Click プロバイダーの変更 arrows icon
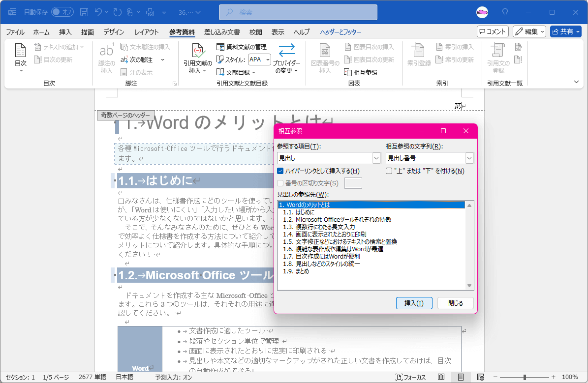This screenshot has width=588, height=383. (286, 50)
